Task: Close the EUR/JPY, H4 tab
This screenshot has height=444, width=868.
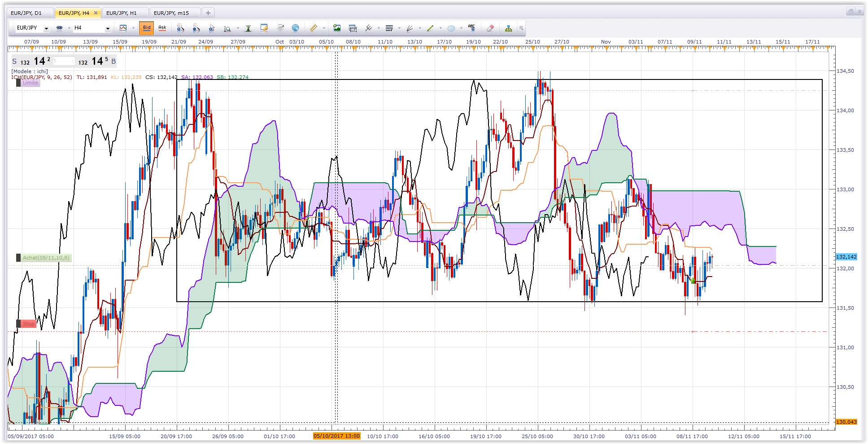Action: [96, 13]
